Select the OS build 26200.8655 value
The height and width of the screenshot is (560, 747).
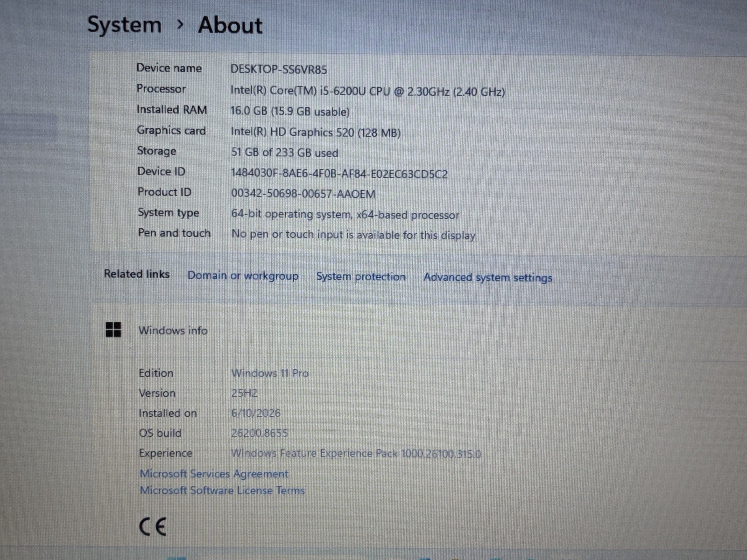260,433
